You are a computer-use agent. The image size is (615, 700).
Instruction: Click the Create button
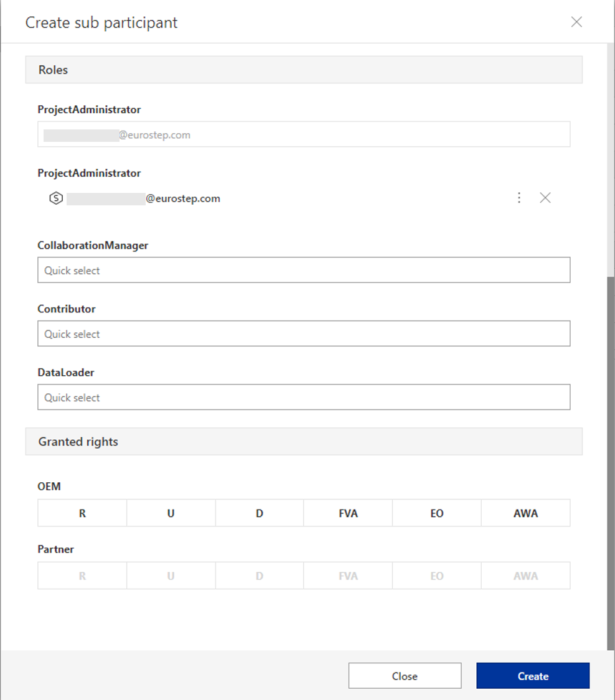(533, 676)
